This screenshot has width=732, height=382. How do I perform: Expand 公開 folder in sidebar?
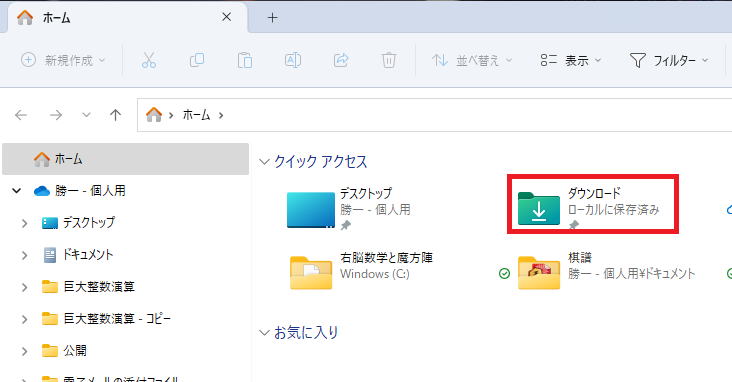coord(24,351)
